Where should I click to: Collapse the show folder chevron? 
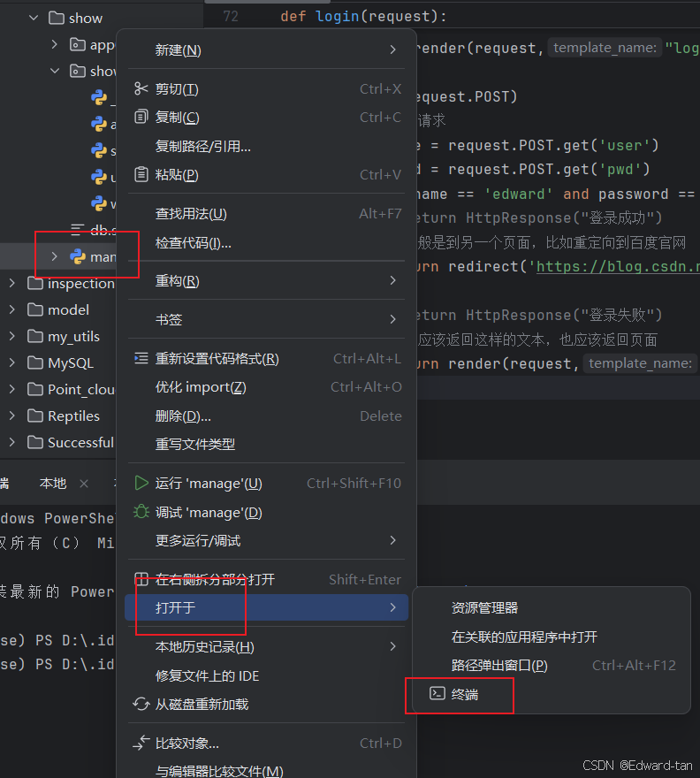pyautogui.click(x=34, y=19)
